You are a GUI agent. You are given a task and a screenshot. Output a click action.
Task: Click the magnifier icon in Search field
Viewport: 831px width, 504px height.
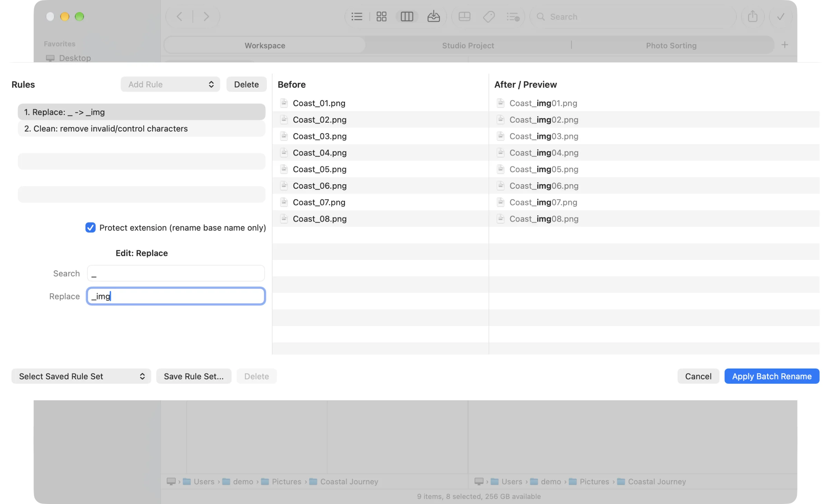point(541,17)
